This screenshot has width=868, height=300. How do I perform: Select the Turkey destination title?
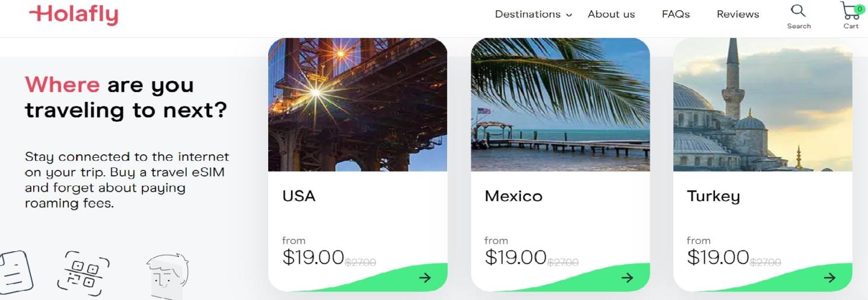tap(713, 196)
